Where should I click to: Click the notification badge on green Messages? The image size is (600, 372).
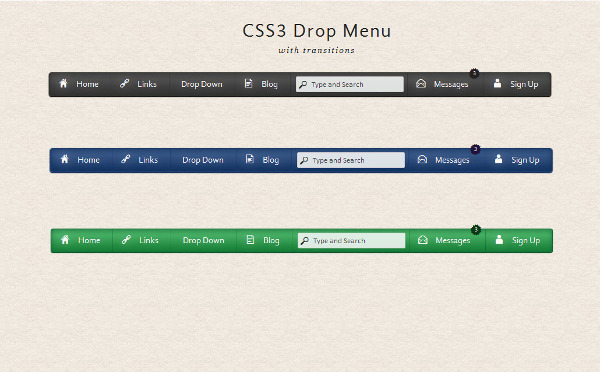point(476,230)
